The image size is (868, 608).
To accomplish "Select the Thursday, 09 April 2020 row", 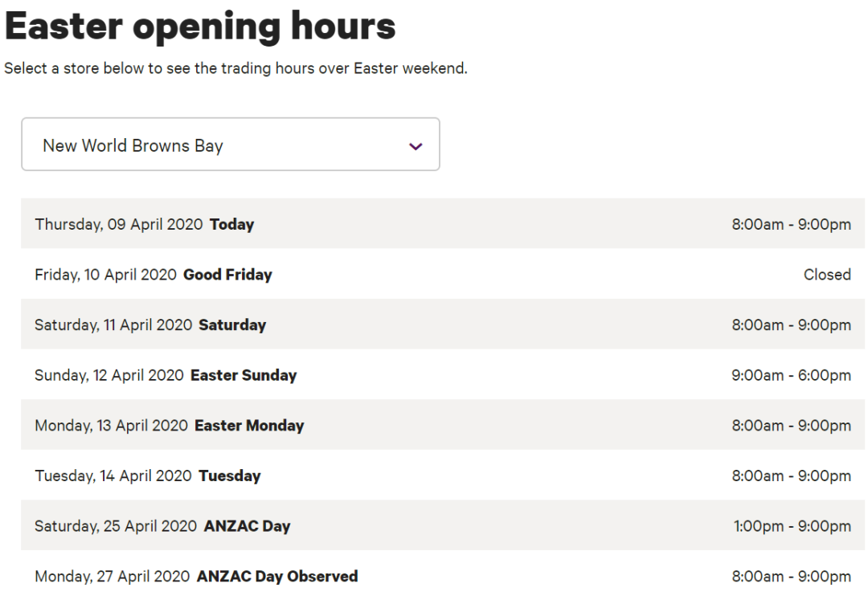I will [x=442, y=224].
